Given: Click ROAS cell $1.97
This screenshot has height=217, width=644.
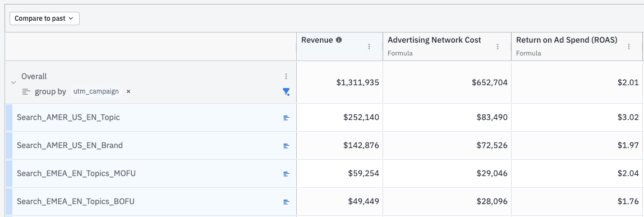Looking at the screenshot, I should (x=628, y=145).
